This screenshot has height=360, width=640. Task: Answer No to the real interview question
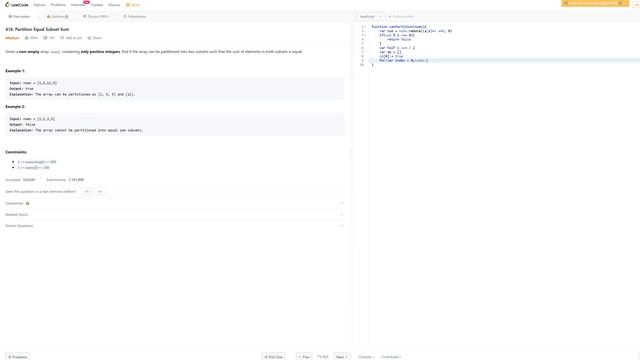[100, 191]
